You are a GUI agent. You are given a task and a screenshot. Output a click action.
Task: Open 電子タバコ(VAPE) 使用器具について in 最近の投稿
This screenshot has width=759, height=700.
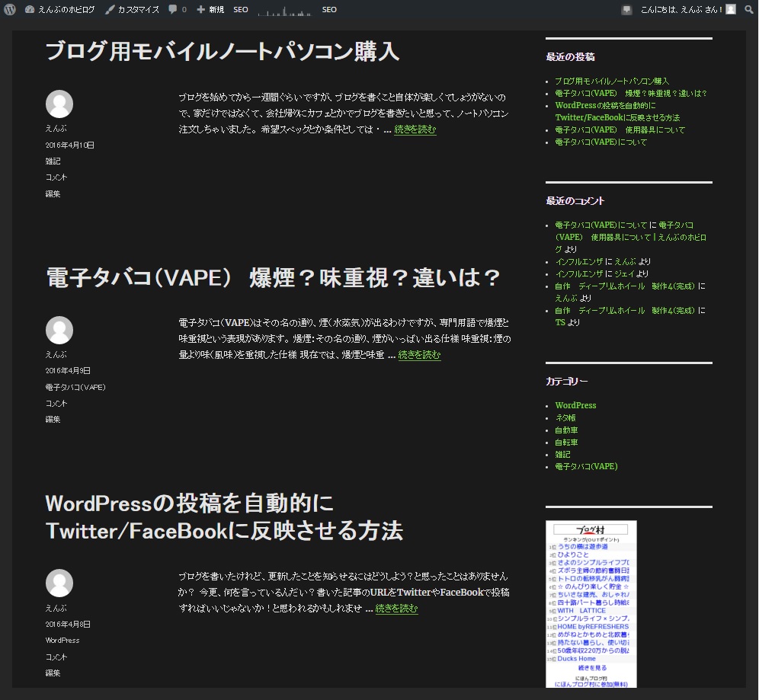pos(620,129)
